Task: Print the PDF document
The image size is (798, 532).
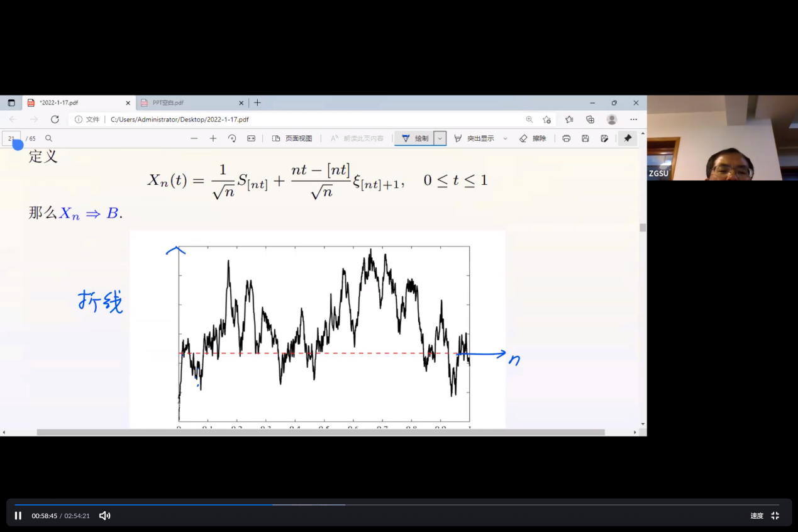Action: pyautogui.click(x=567, y=138)
